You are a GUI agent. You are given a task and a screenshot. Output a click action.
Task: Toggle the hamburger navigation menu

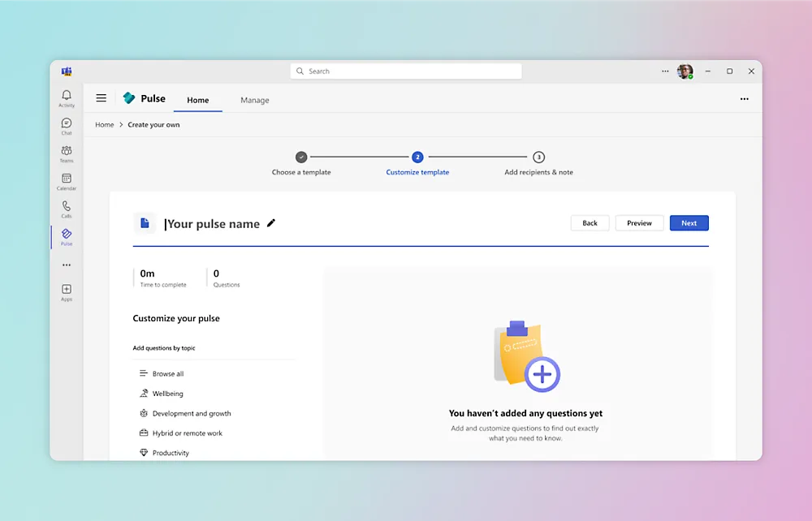[x=101, y=98]
